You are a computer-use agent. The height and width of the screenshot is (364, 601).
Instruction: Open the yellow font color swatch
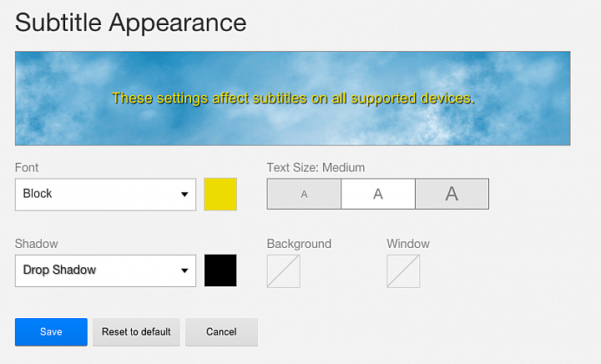click(220, 195)
